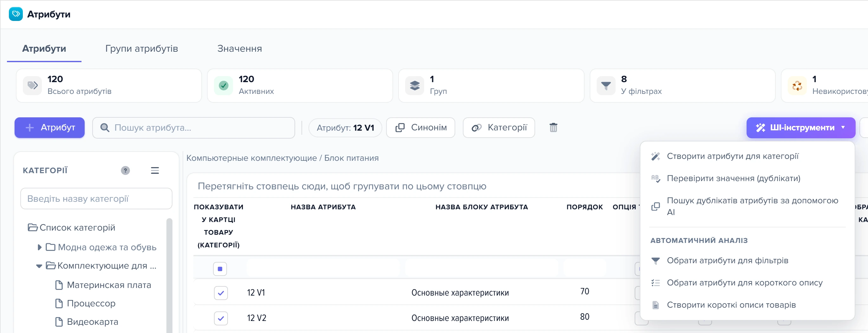Viewport: 868px width, 333px height.
Task: Select Перевірити значення (дублікати) menu item
Action: (747, 178)
